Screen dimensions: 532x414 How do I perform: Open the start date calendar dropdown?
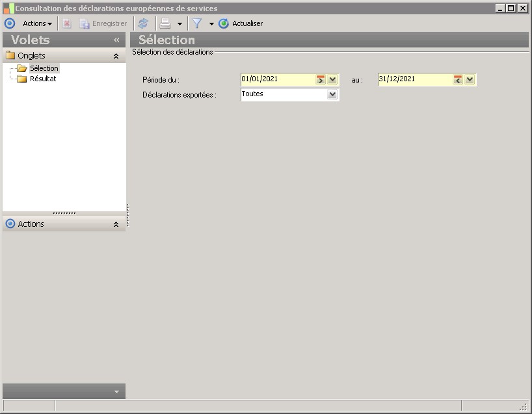[x=332, y=80]
